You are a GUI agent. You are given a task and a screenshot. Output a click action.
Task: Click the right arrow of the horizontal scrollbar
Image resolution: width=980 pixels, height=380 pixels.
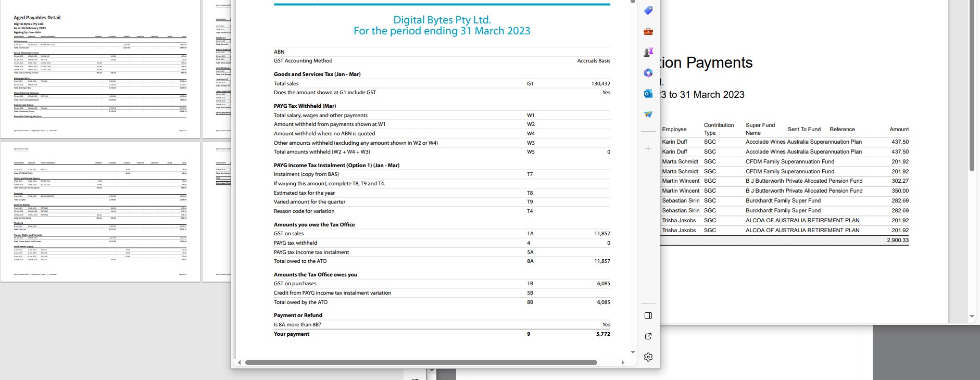pyautogui.click(x=623, y=363)
